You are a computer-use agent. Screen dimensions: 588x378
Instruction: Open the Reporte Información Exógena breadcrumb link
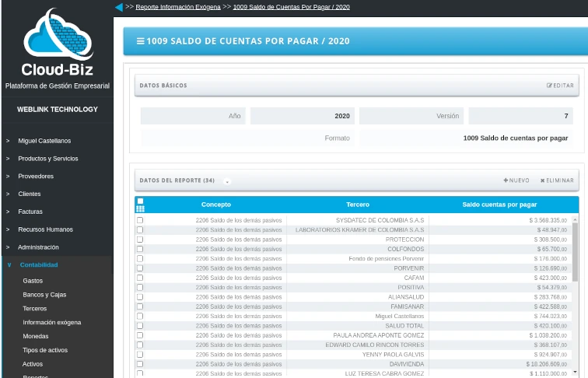pos(178,7)
